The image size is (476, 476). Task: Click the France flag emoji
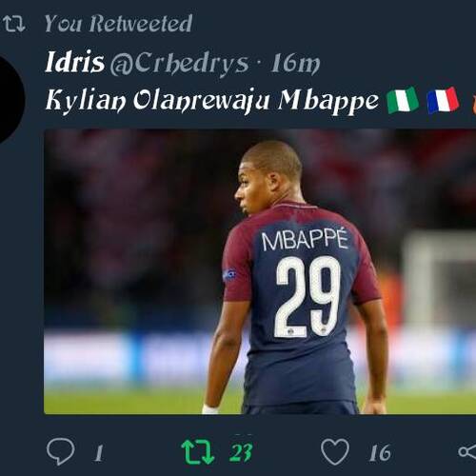[443, 100]
